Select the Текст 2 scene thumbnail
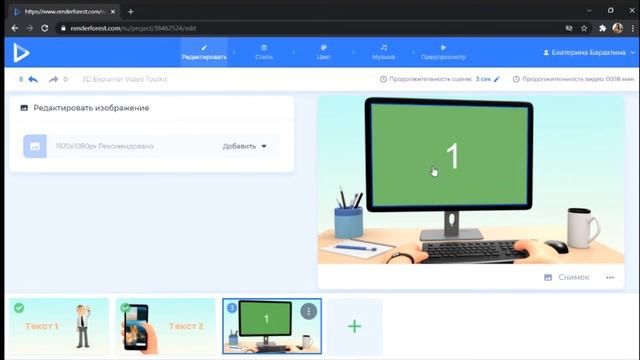The height and width of the screenshot is (360, 640). pyautogui.click(x=165, y=326)
